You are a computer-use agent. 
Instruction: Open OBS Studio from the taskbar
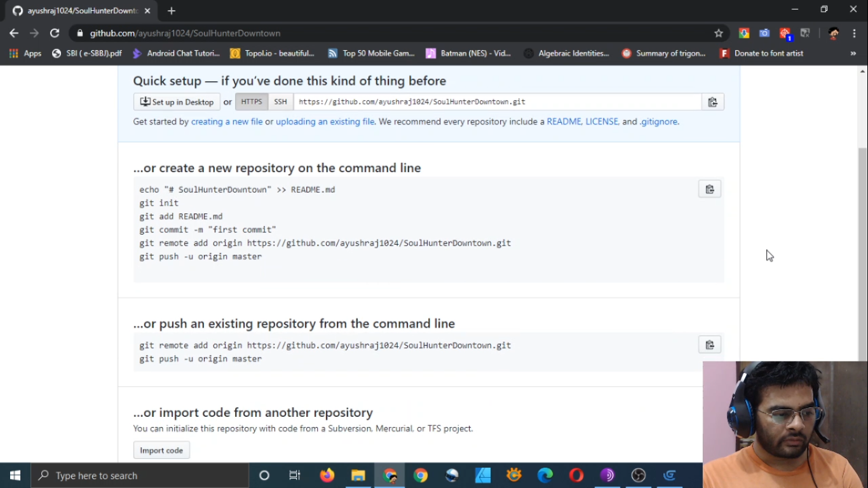click(639, 475)
